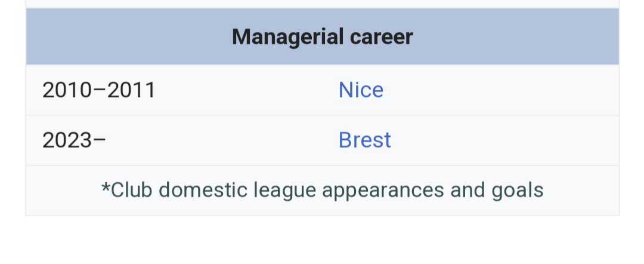
Task: Click the word Managerial in the header
Action: (288, 38)
